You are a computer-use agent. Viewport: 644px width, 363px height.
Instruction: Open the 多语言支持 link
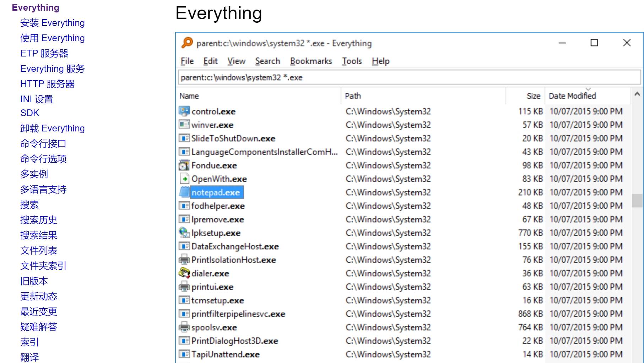[43, 189]
